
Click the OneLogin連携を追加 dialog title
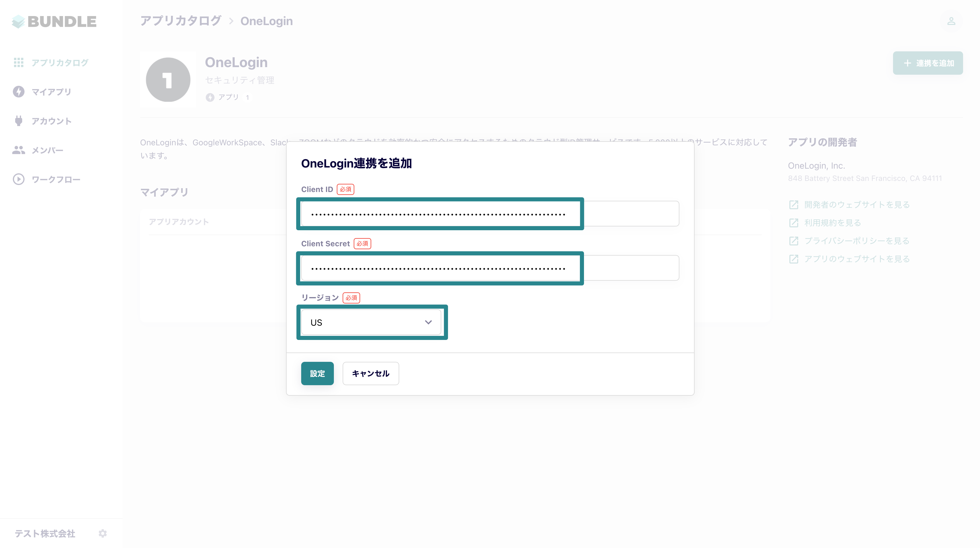tap(356, 163)
